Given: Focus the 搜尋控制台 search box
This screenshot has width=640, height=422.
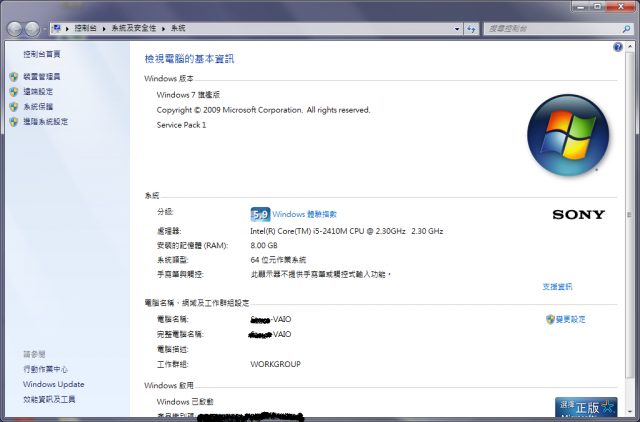Looking at the screenshot, I should point(553,29).
